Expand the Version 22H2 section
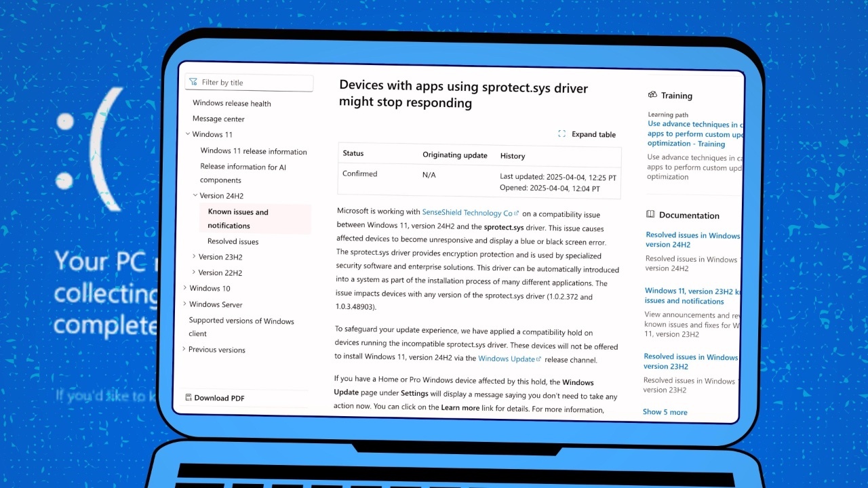 point(194,272)
